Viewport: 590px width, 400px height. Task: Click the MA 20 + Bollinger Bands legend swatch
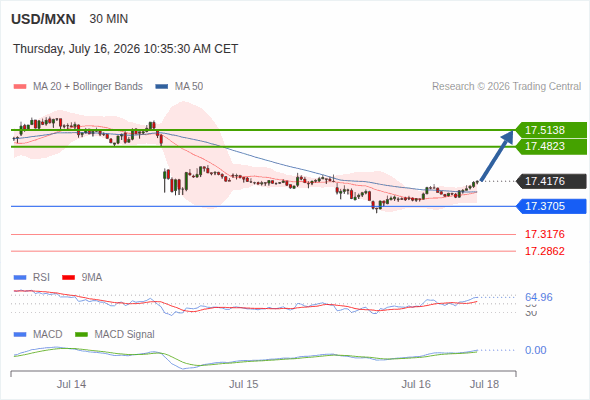20,87
